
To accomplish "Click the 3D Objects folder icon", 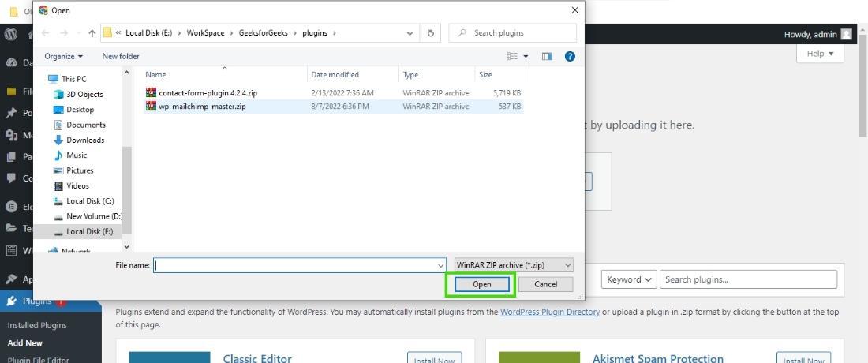I will [x=58, y=95].
